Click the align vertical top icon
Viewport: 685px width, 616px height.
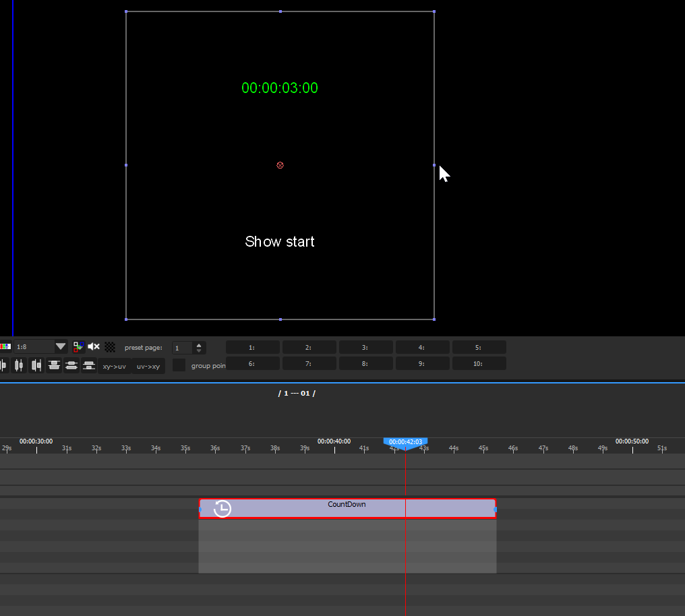[55, 365]
